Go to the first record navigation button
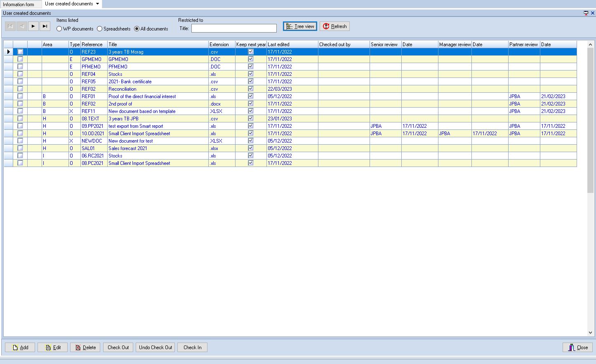This screenshot has width=596, height=364. coord(10,26)
